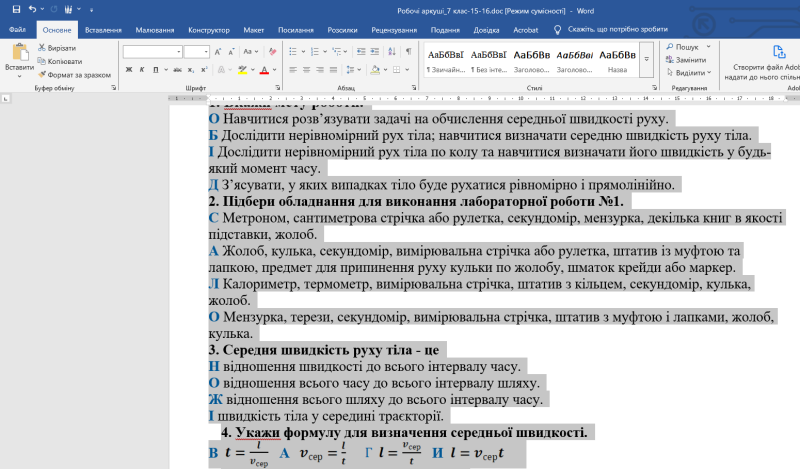Switch to the Вставлення tab
Viewport: 800px width, 469px height.
[103, 30]
